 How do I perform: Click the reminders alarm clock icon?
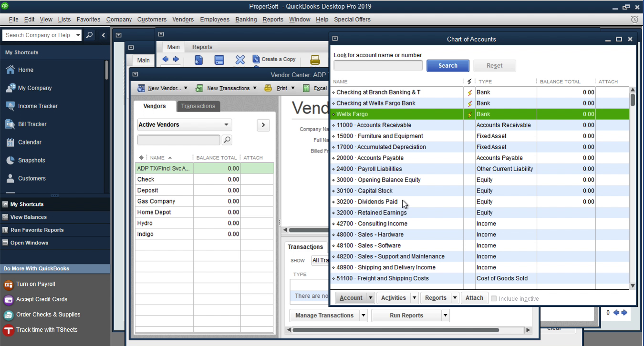pos(634,20)
